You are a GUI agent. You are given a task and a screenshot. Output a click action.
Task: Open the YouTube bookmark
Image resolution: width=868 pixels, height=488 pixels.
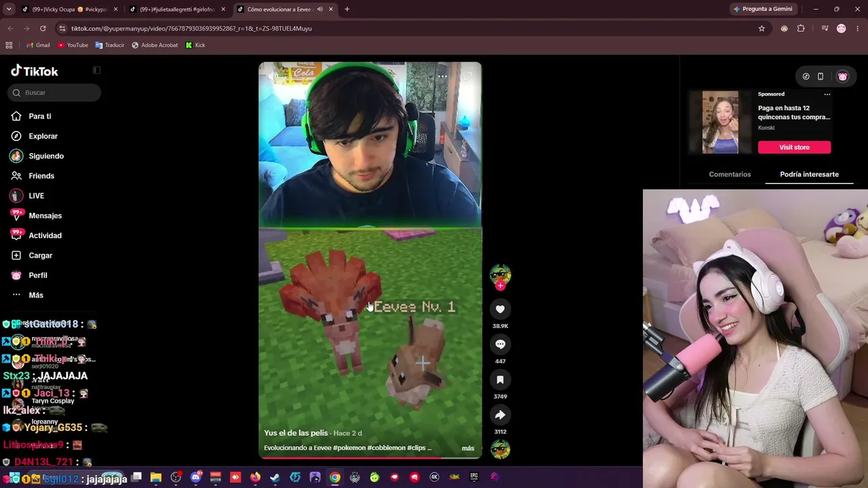click(73, 45)
